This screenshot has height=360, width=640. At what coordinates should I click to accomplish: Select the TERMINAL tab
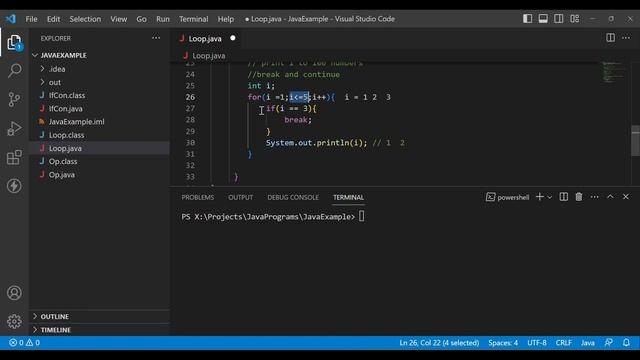pos(348,197)
